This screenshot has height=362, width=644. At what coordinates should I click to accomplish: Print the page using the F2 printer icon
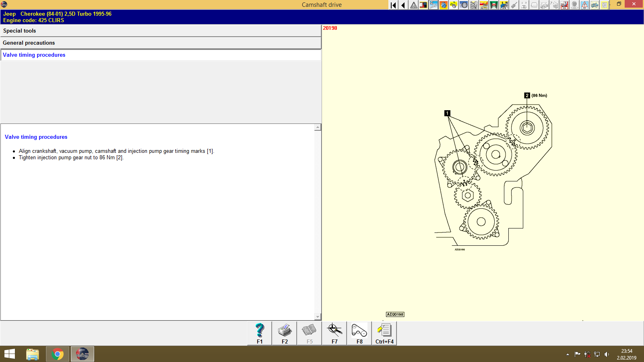[x=285, y=333]
